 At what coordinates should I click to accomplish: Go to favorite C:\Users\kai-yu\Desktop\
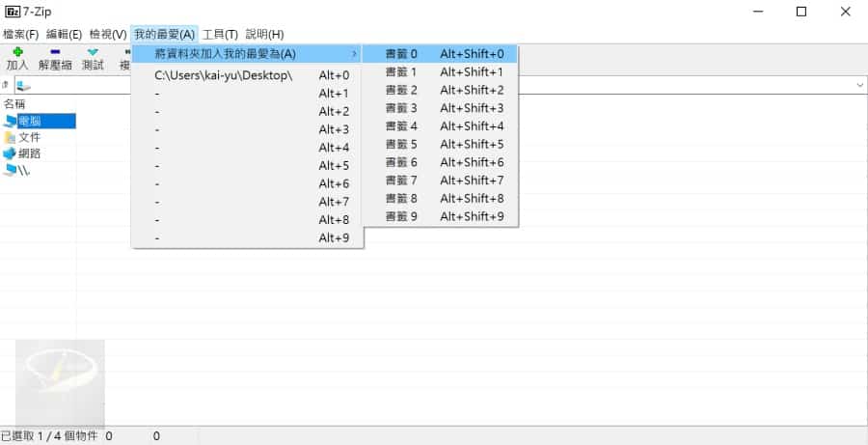[x=248, y=75]
